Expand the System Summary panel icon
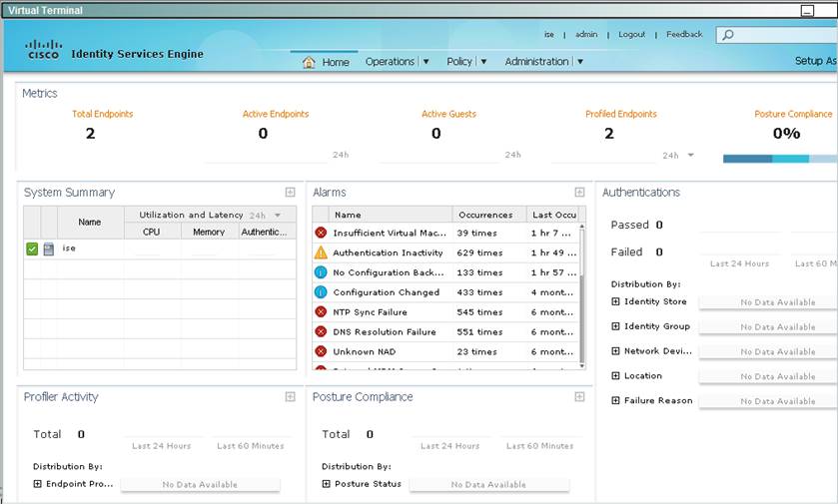The width and height of the screenshot is (838, 504). [290, 193]
